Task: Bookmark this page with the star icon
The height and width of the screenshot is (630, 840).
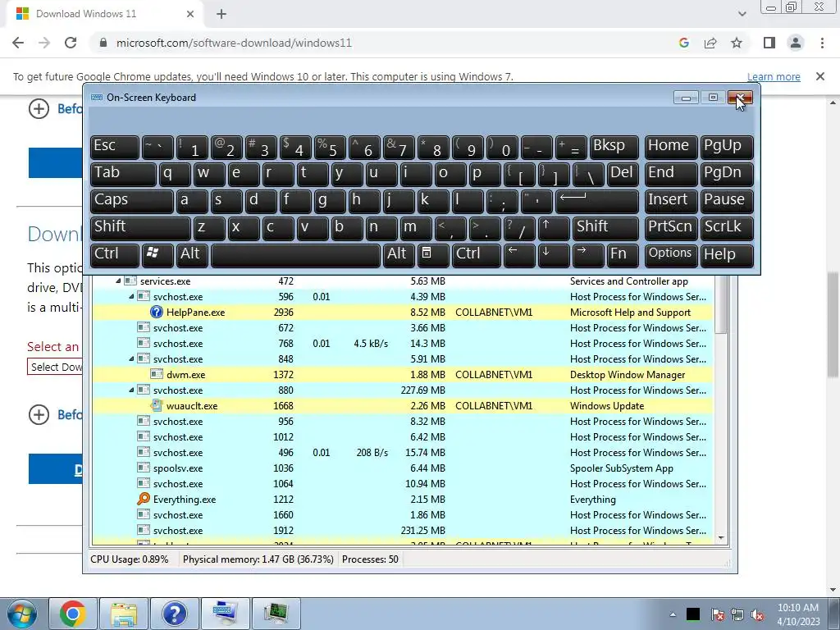Action: [x=737, y=43]
